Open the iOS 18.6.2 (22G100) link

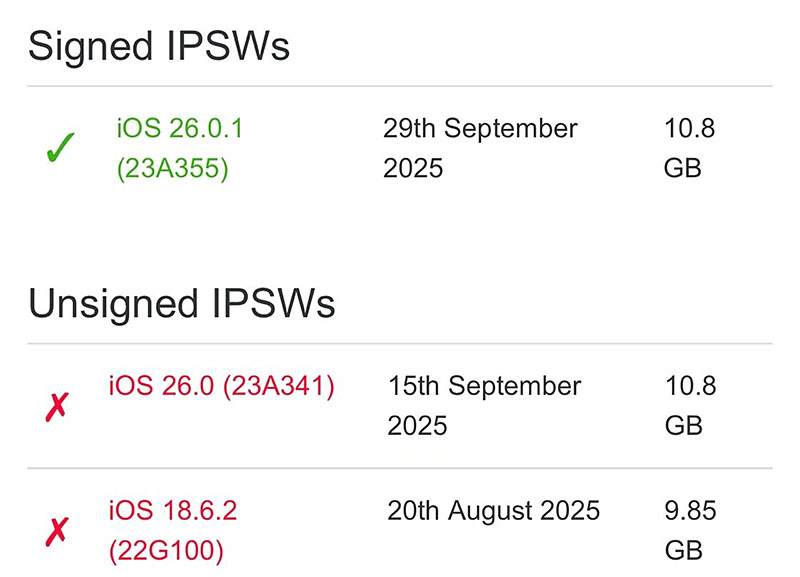[x=172, y=530]
